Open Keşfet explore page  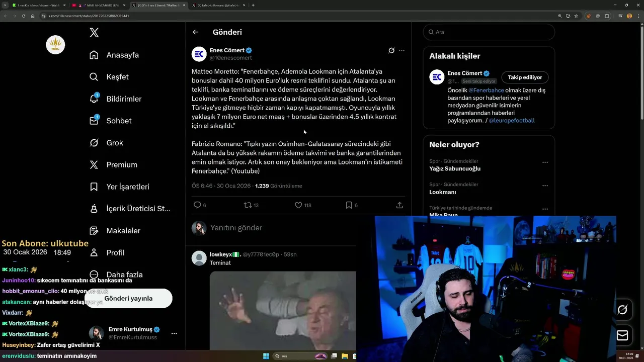(109, 77)
